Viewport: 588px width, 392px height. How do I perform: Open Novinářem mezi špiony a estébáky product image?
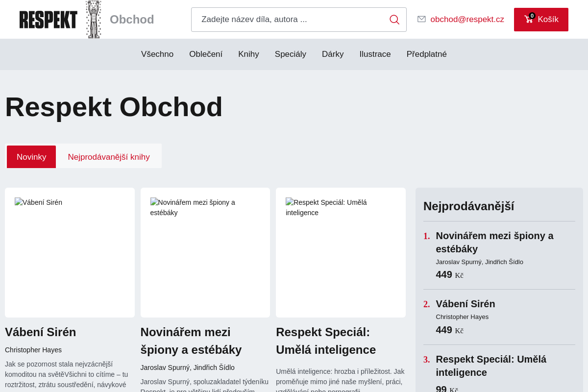(x=205, y=252)
